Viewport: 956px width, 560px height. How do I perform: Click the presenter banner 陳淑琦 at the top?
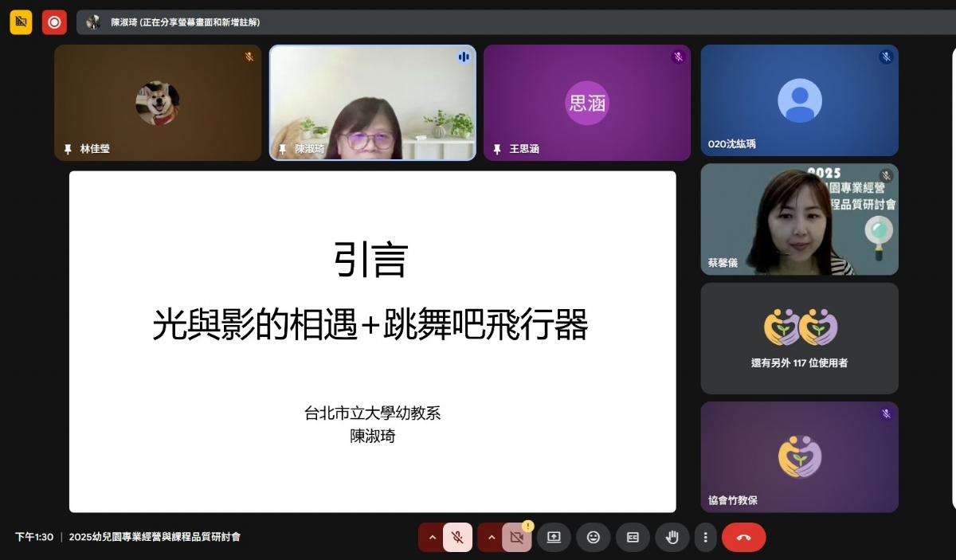185,22
